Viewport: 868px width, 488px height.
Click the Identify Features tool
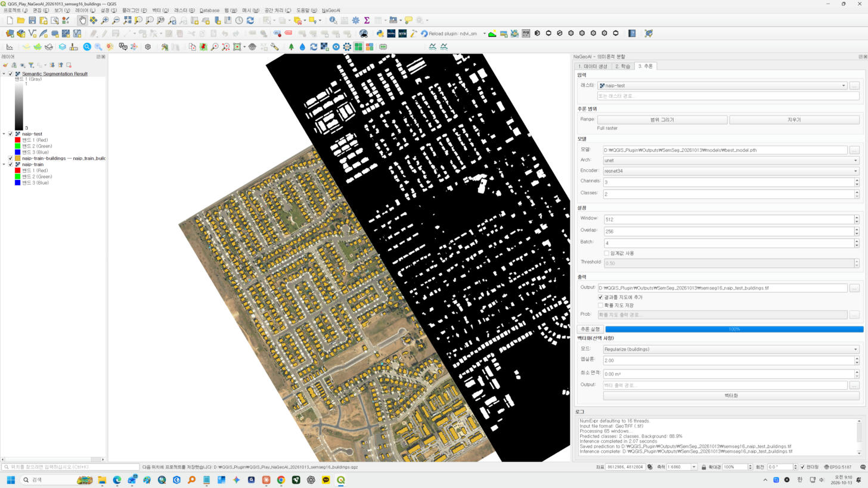[333, 20]
